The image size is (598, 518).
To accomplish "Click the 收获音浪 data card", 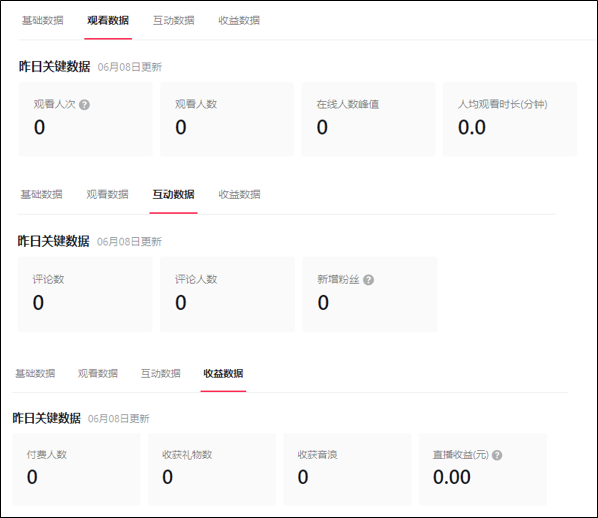I will (x=347, y=469).
